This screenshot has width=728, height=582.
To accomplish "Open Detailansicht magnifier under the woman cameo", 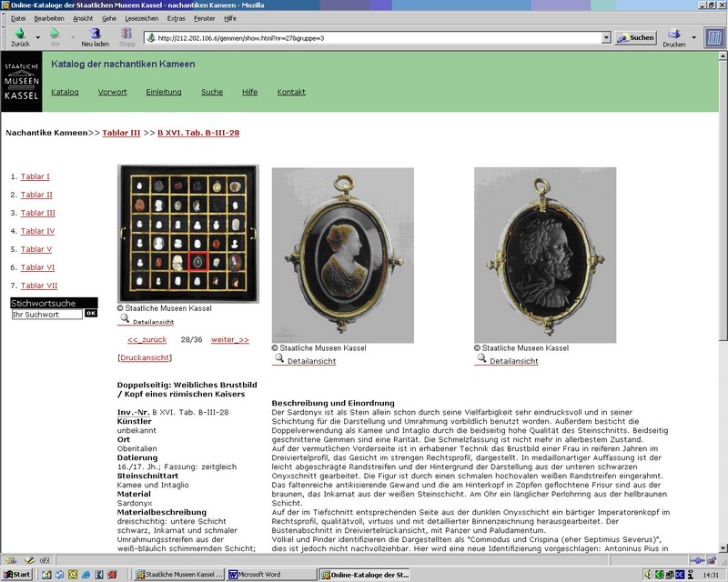I will click(278, 360).
